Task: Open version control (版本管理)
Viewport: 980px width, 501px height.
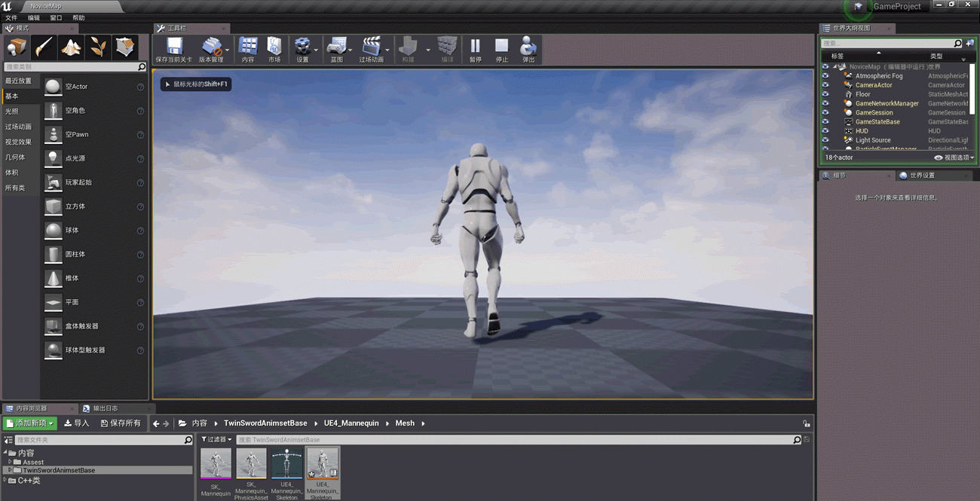Action: pyautogui.click(x=211, y=50)
